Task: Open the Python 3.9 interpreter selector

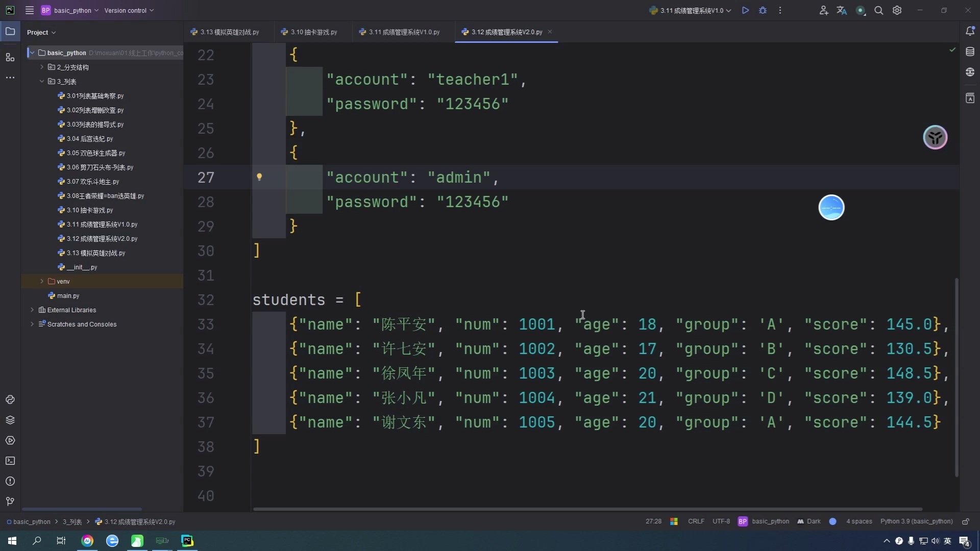Action: [x=916, y=521]
